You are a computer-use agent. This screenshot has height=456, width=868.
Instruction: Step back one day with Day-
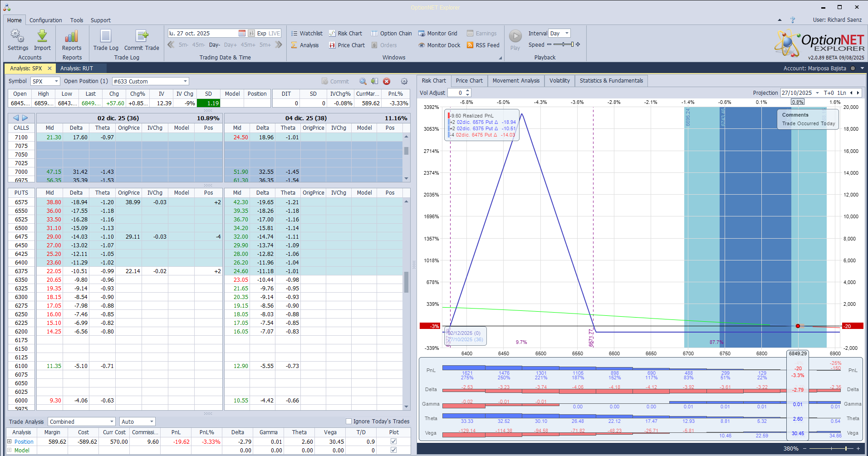point(215,45)
